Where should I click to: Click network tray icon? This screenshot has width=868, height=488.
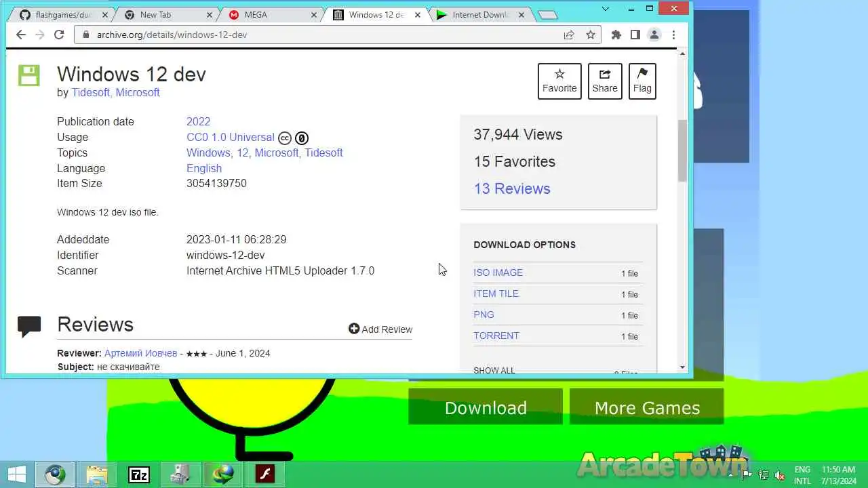[x=764, y=475]
